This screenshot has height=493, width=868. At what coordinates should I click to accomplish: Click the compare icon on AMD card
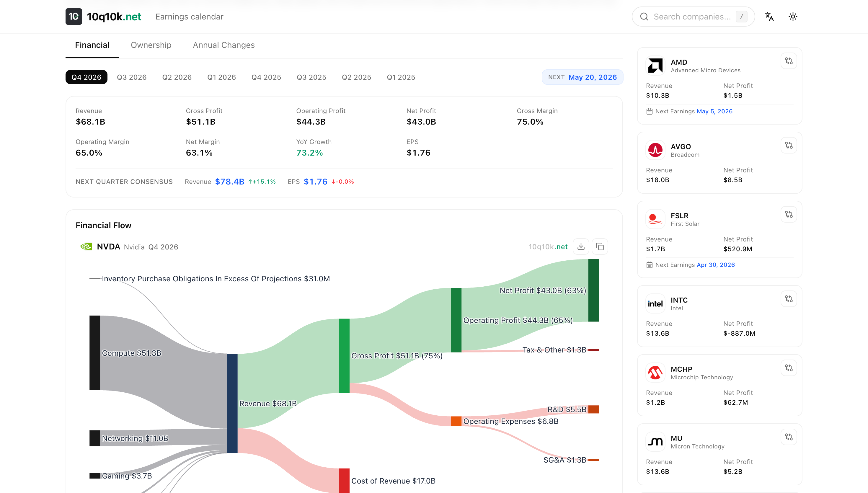click(789, 61)
